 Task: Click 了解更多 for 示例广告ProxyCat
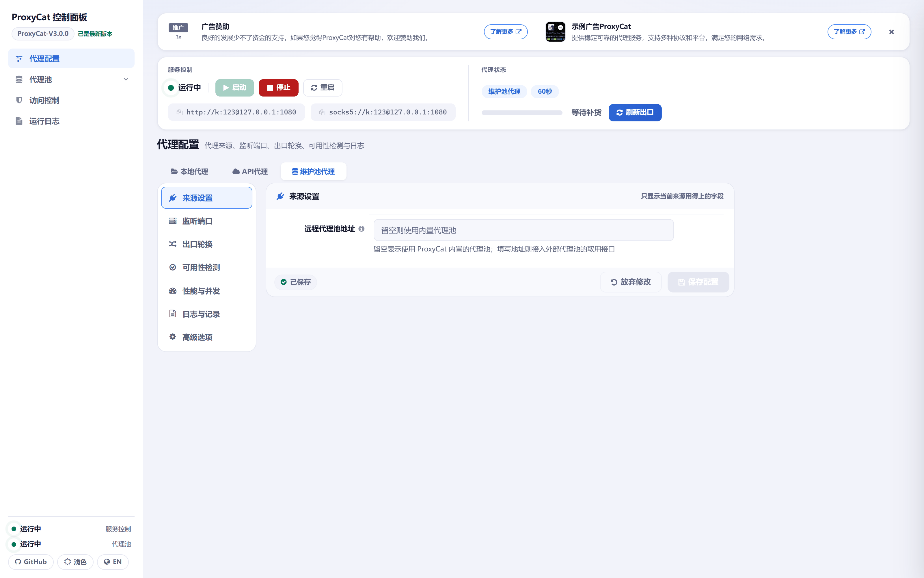(849, 32)
